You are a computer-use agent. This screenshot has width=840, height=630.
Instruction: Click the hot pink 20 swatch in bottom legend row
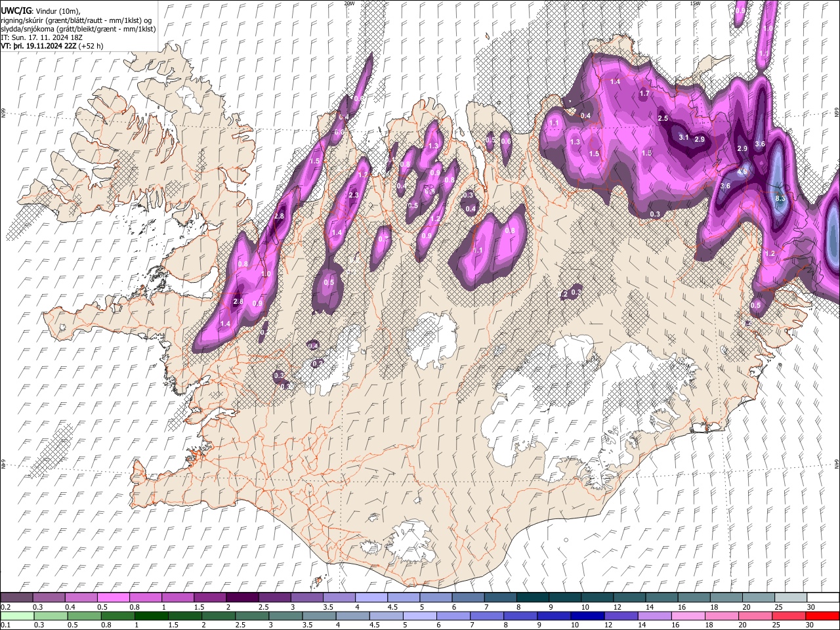click(755, 616)
